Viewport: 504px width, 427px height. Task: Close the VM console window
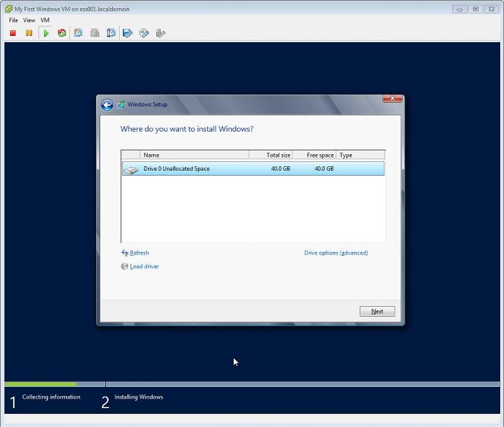tap(492, 9)
